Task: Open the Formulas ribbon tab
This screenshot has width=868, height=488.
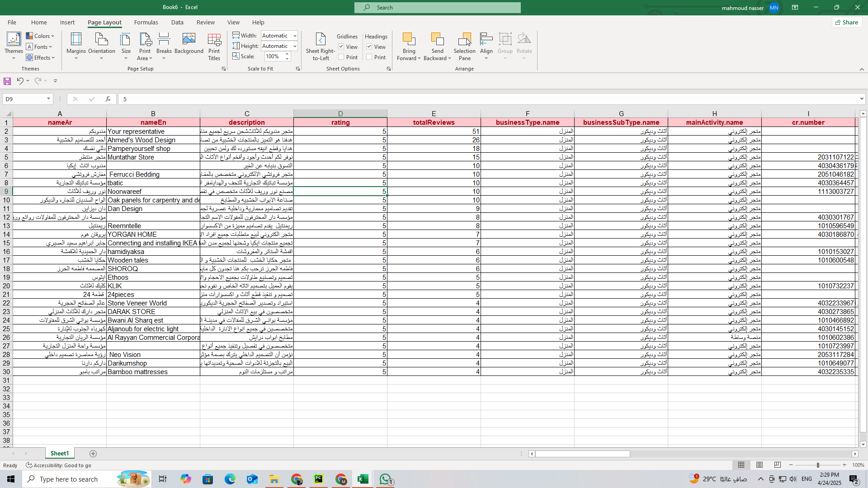Action: pos(146,22)
